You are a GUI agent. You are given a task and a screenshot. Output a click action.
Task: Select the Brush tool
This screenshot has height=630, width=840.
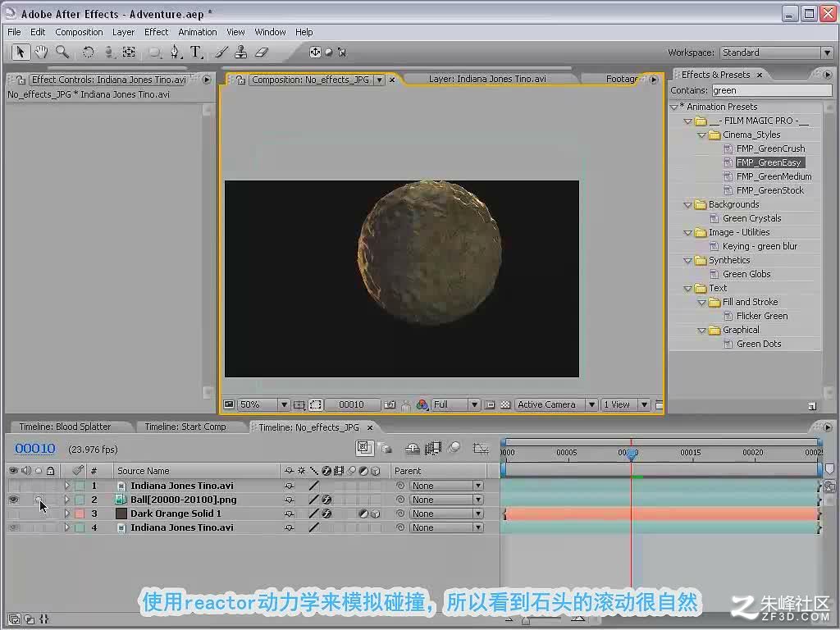coord(221,52)
